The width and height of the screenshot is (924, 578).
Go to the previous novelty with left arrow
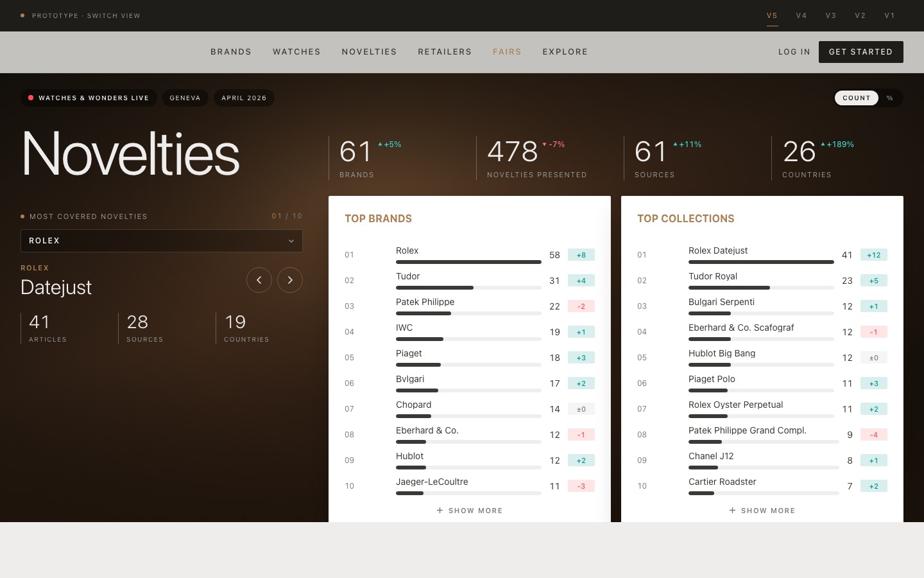coord(259,280)
